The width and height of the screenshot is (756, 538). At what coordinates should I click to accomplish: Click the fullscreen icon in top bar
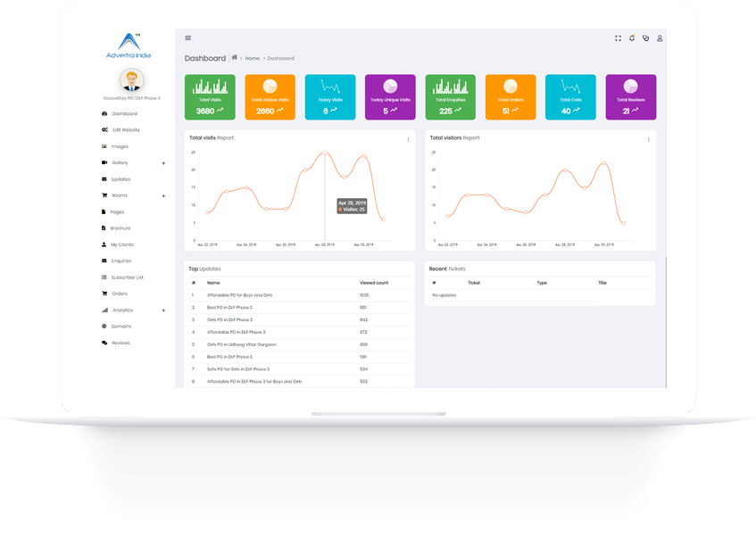click(618, 38)
